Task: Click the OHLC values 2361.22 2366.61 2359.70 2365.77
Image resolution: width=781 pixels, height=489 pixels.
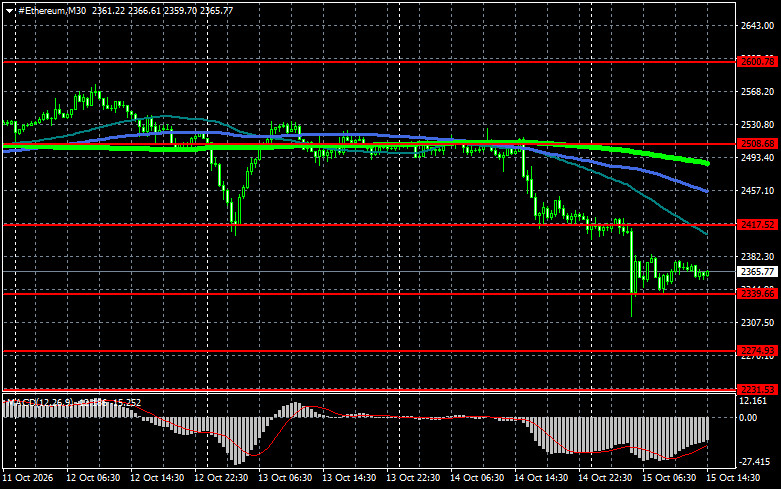Action: pyautogui.click(x=162, y=10)
